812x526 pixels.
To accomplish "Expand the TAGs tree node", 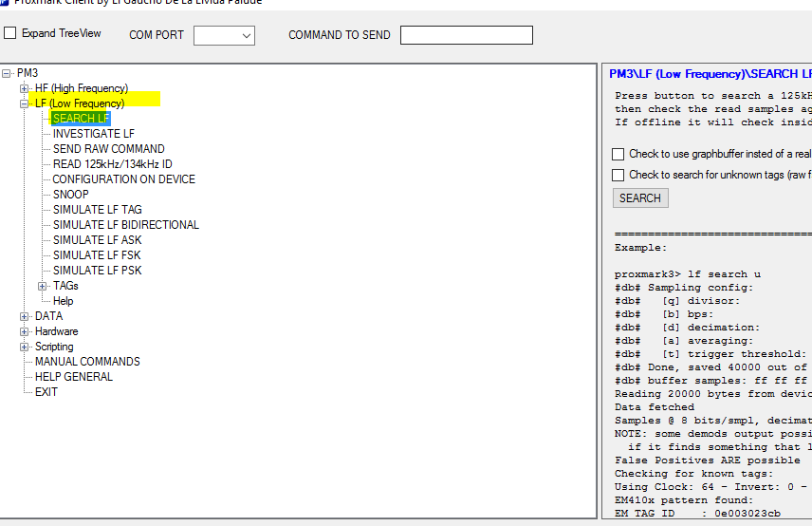I will click(43, 286).
